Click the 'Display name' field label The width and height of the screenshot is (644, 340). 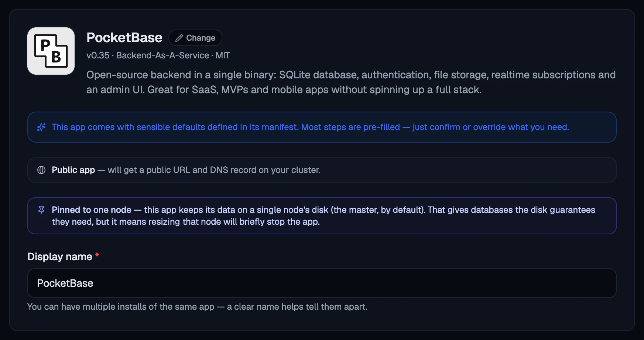pyautogui.click(x=60, y=256)
